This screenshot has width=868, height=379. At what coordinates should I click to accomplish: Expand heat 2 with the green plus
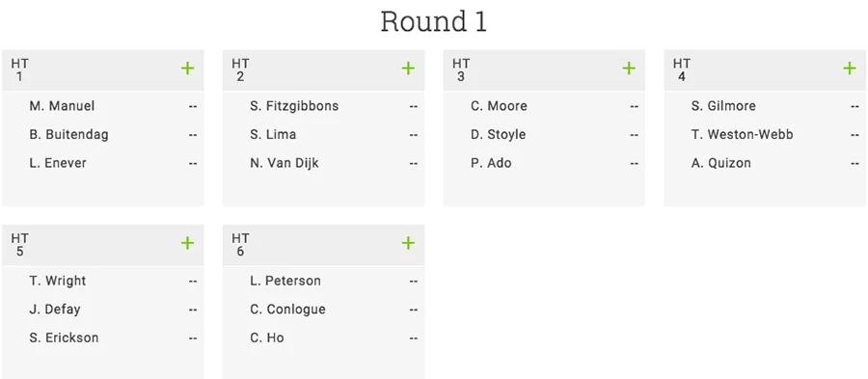[x=408, y=68]
